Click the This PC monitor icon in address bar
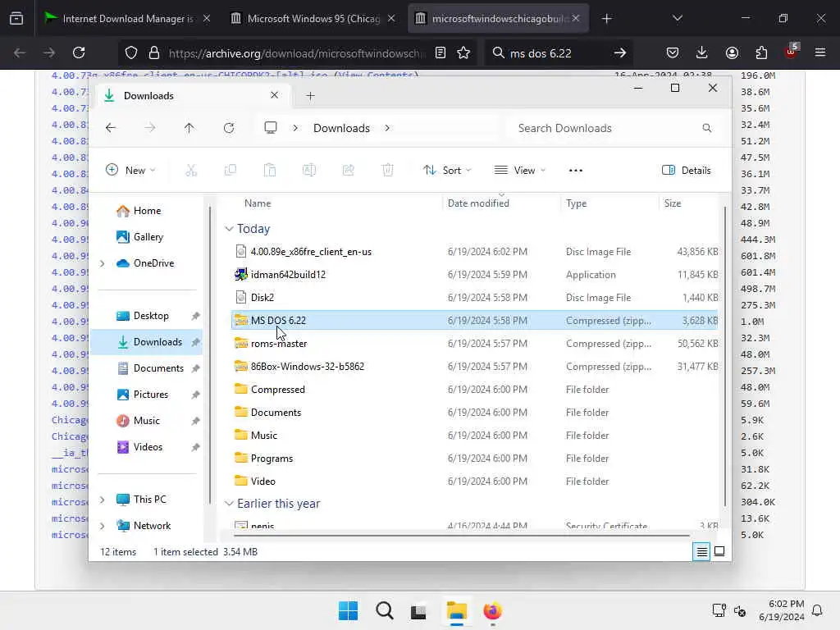Image resolution: width=840 pixels, height=630 pixels. click(x=271, y=128)
